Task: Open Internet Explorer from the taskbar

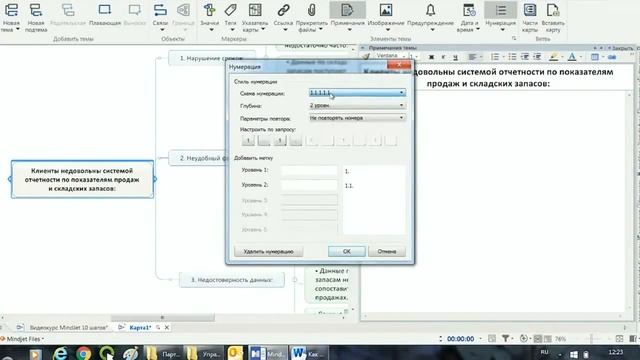Action: pyautogui.click(x=60, y=353)
